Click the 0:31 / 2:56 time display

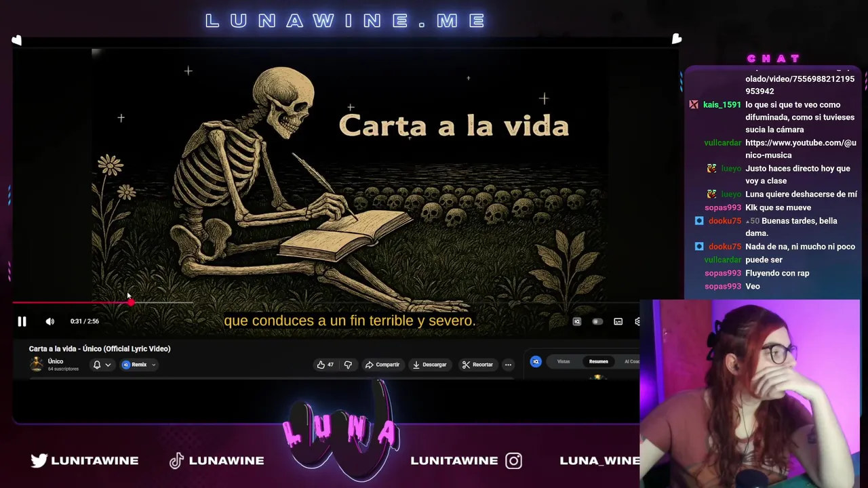[x=85, y=321]
